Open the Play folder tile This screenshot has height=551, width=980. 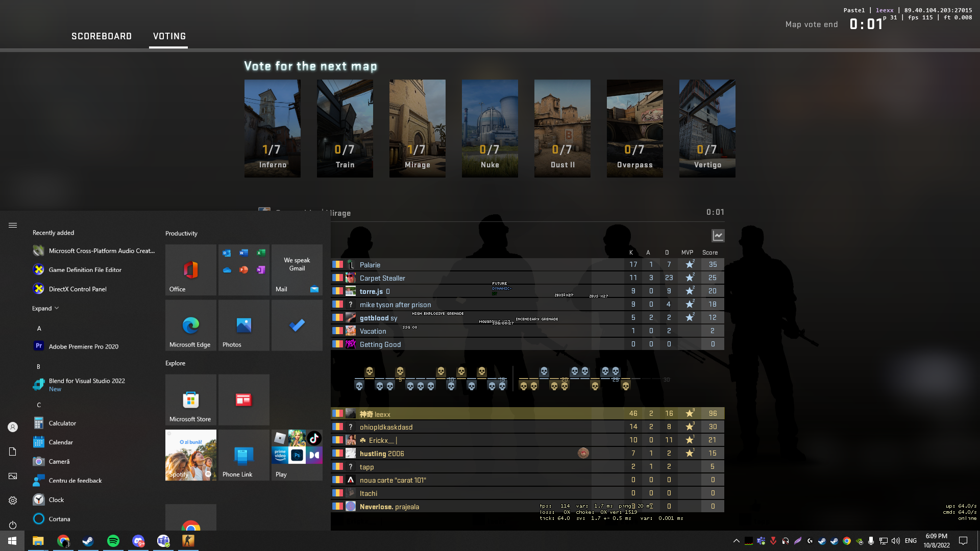297,455
